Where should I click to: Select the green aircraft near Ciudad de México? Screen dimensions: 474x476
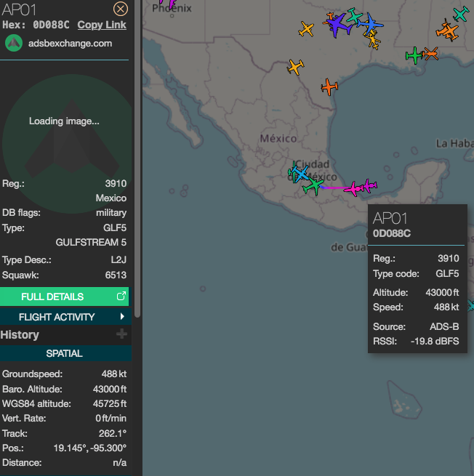[313, 185]
